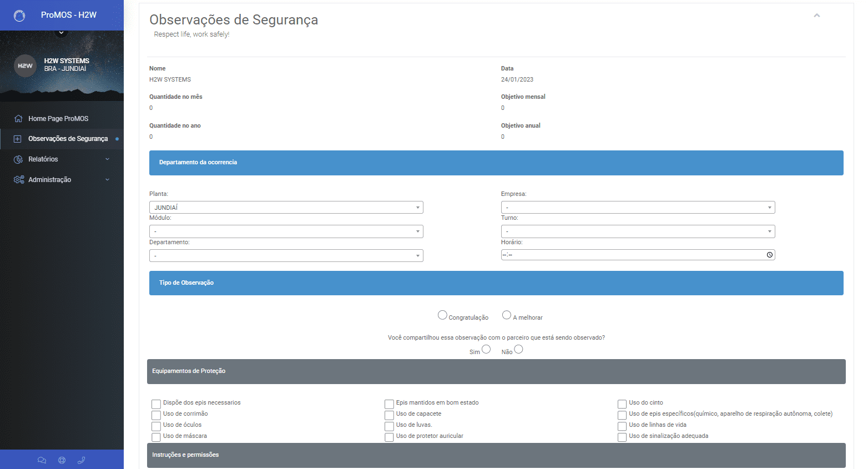
Task: Check Uso de máscara
Action: (156, 437)
